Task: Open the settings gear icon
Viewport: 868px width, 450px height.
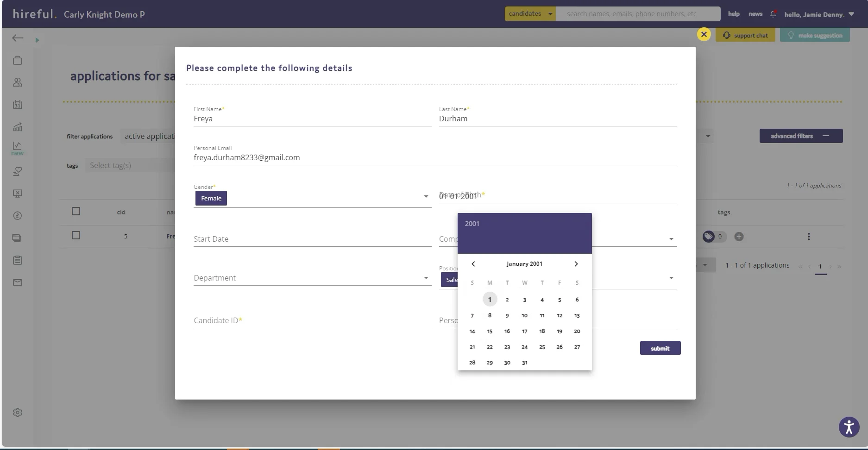Action: (18, 412)
